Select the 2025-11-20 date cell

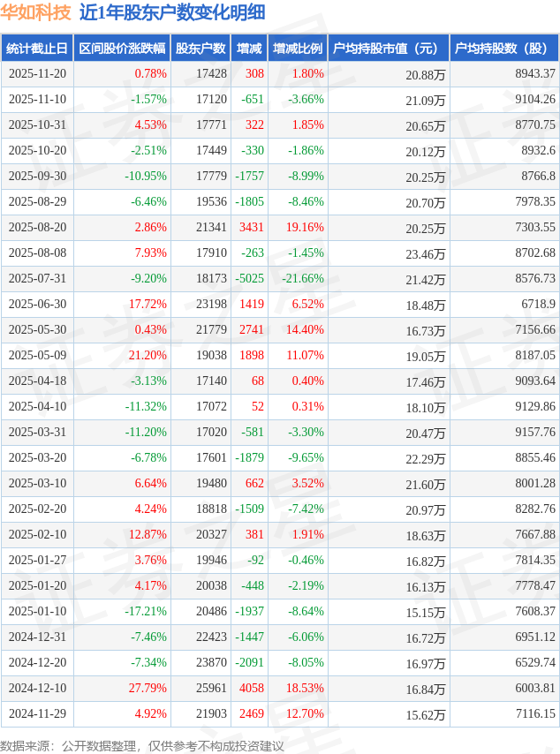coord(37,74)
